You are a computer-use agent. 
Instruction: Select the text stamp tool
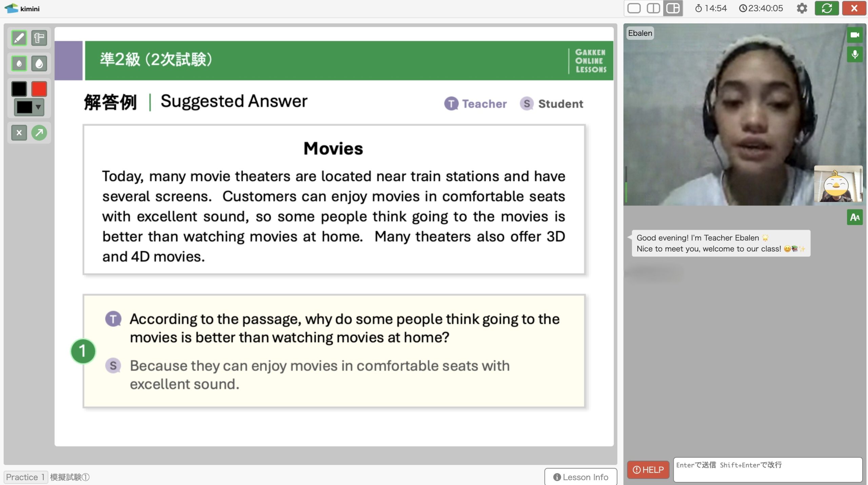tap(39, 38)
